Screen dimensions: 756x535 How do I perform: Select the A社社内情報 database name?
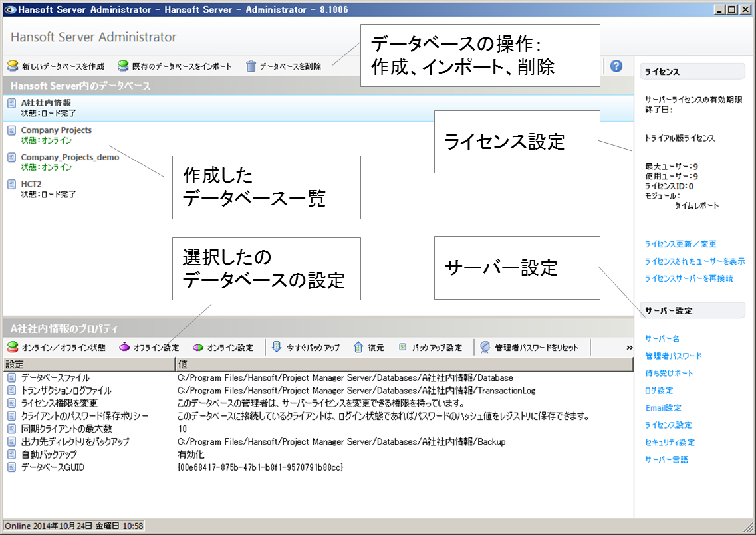click(x=46, y=102)
